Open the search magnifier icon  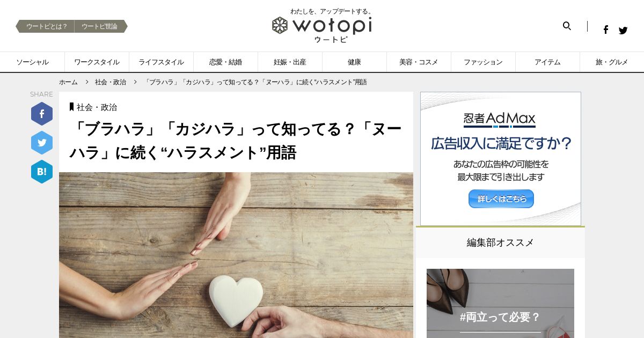tap(567, 26)
